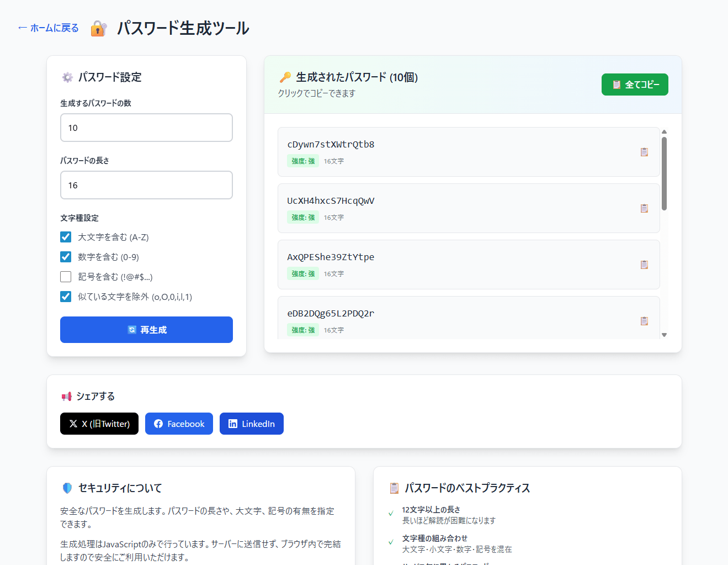Viewport: 728px width, 565px height.
Task: Share on X (旧Twitter)
Action: click(x=99, y=424)
